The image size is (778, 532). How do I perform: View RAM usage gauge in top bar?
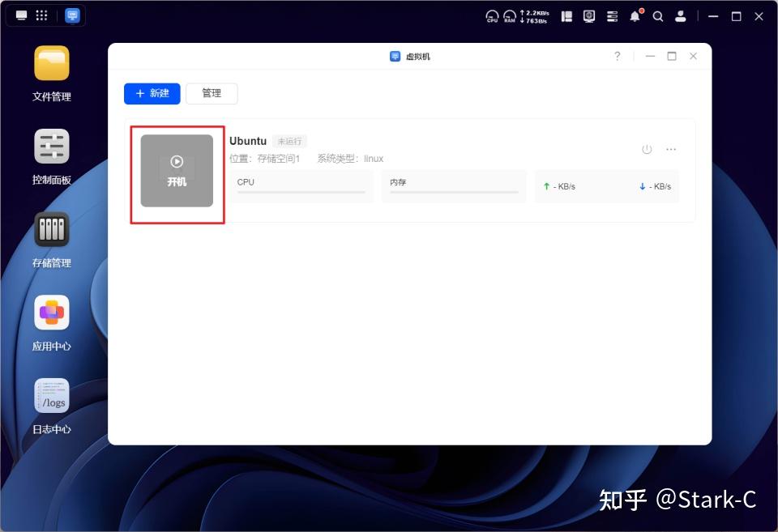[x=510, y=16]
